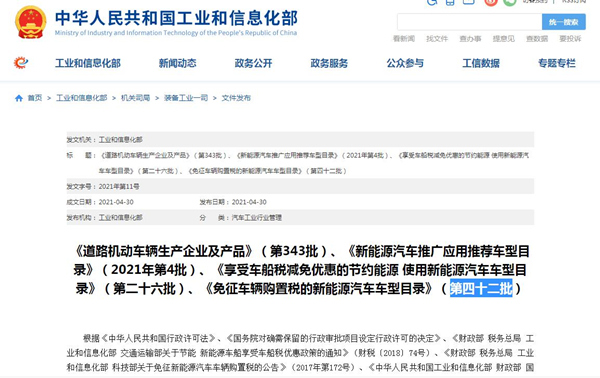Click the highlighted text 第四十二批 in heading

click(481, 288)
